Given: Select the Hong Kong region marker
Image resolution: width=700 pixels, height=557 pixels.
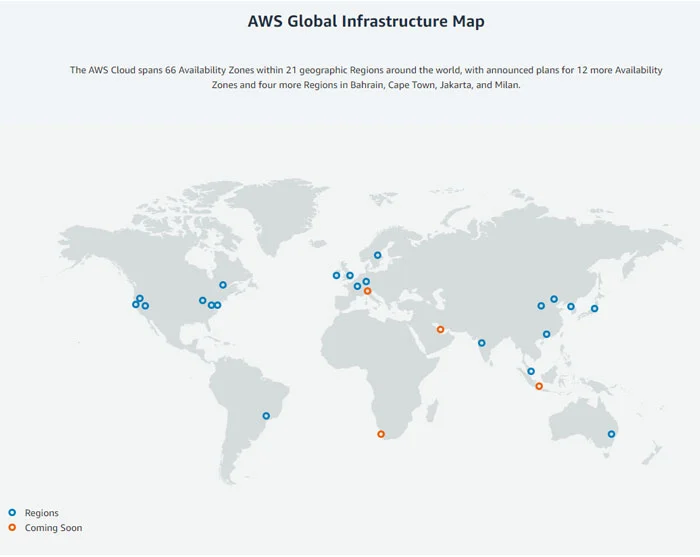Looking at the screenshot, I should (x=546, y=334).
